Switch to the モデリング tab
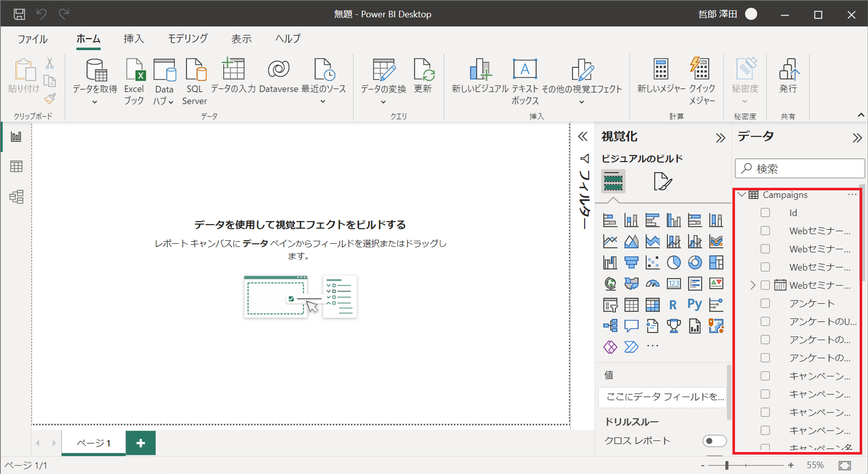 click(x=187, y=39)
